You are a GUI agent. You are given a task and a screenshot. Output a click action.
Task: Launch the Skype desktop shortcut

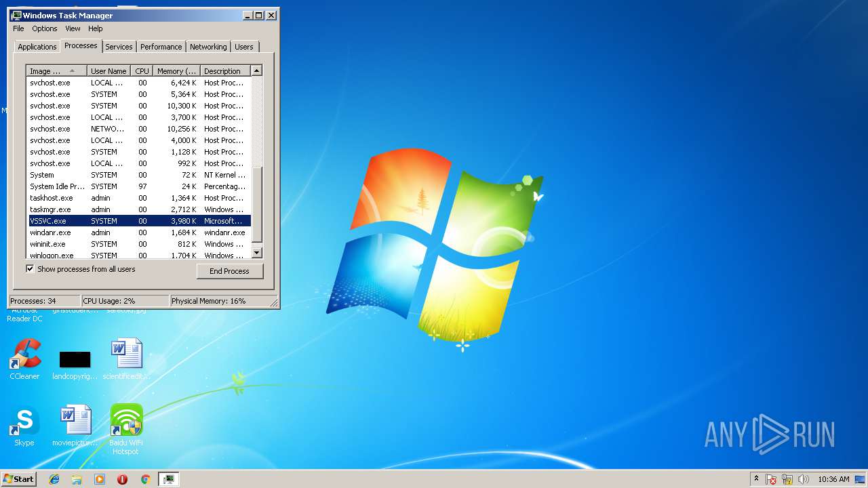coord(24,426)
